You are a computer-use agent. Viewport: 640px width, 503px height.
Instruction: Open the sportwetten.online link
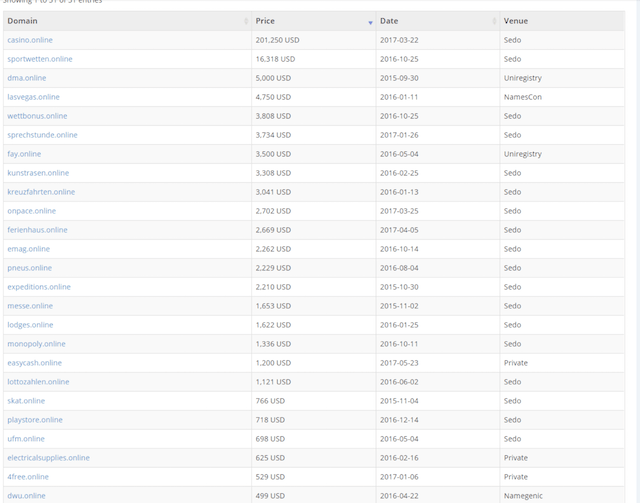pyautogui.click(x=40, y=59)
